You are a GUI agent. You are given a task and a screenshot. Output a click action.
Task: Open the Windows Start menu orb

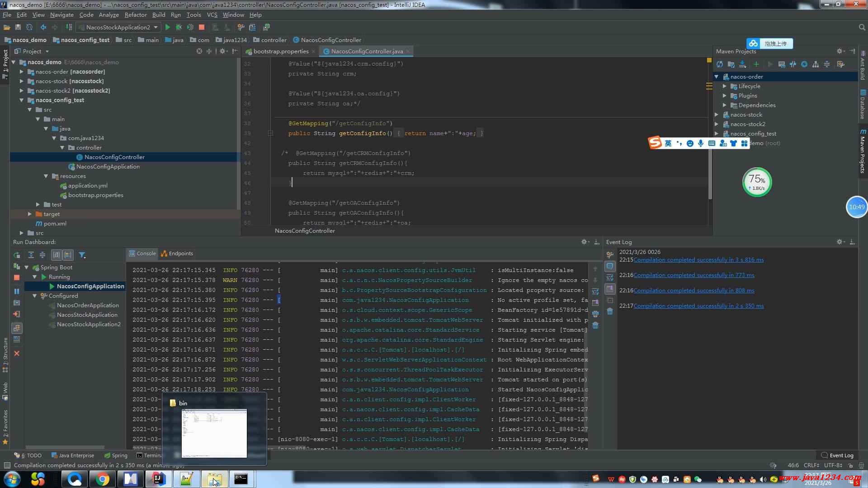12,479
